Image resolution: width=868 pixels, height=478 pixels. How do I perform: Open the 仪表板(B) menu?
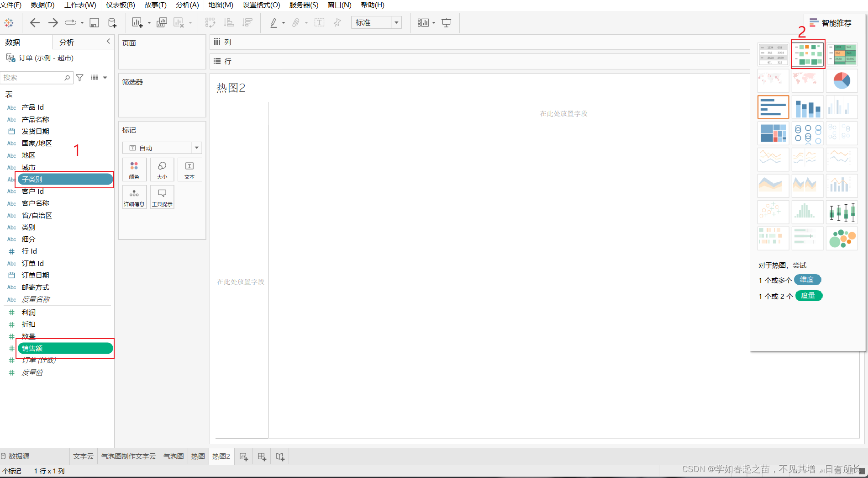(121, 5)
